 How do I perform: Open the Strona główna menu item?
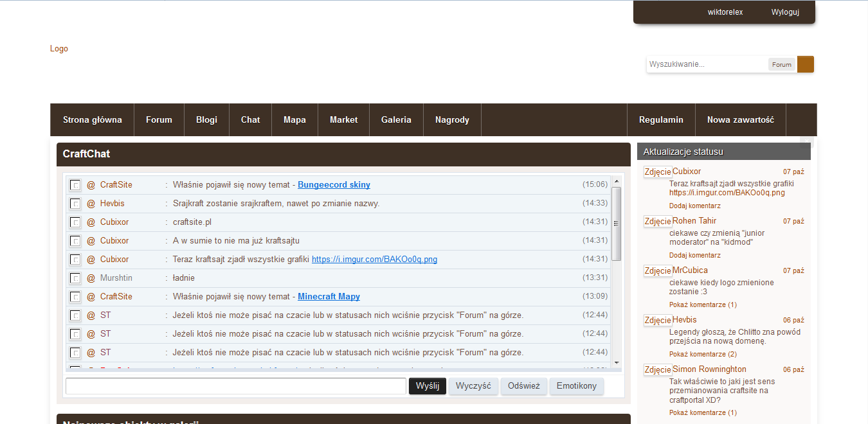pyautogui.click(x=93, y=119)
